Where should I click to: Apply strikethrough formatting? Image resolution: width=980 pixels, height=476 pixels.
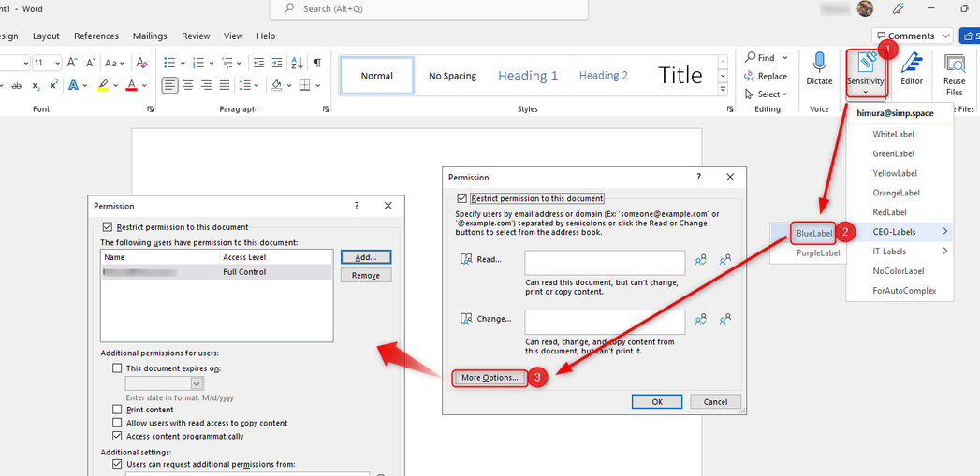(17, 85)
